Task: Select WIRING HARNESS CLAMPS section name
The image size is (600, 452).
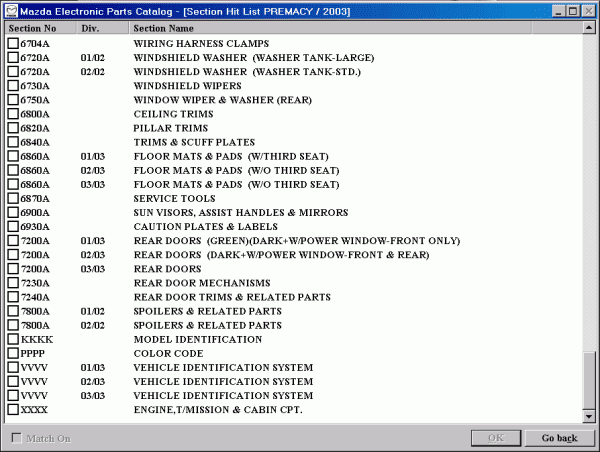Action: (x=201, y=44)
